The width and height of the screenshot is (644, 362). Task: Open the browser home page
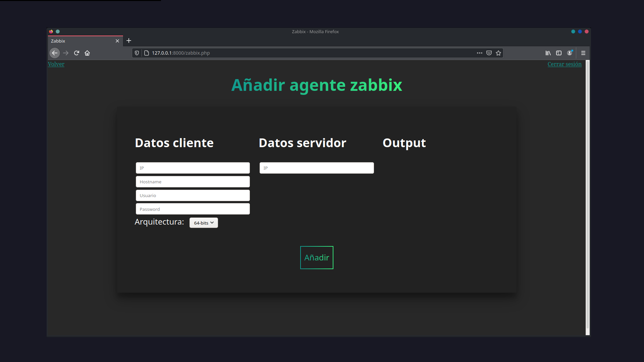87,53
